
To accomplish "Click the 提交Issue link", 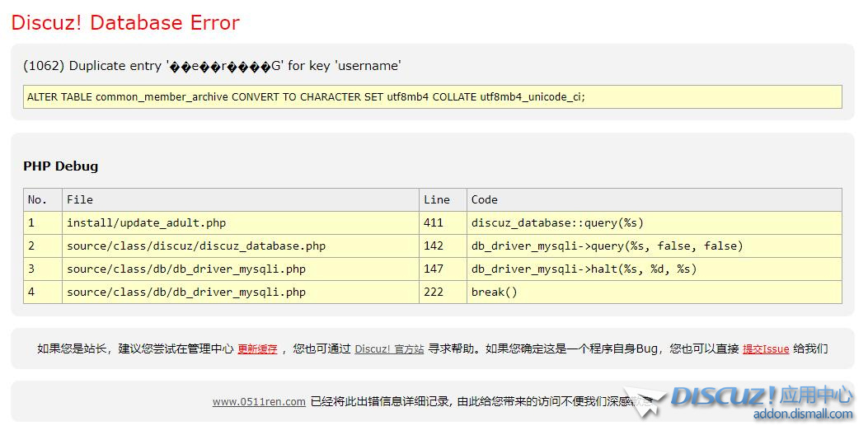I will pos(766,348).
